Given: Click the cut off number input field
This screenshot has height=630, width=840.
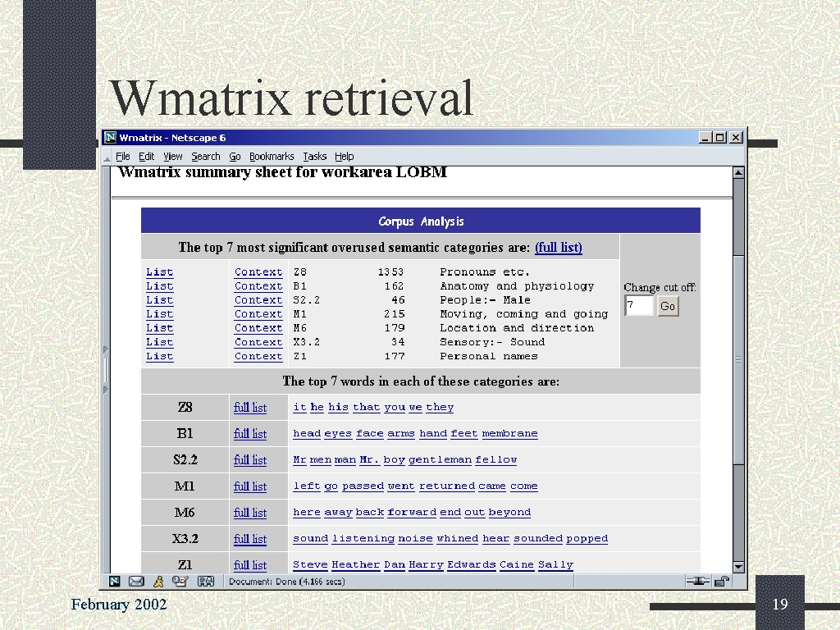Looking at the screenshot, I should pyautogui.click(x=638, y=306).
